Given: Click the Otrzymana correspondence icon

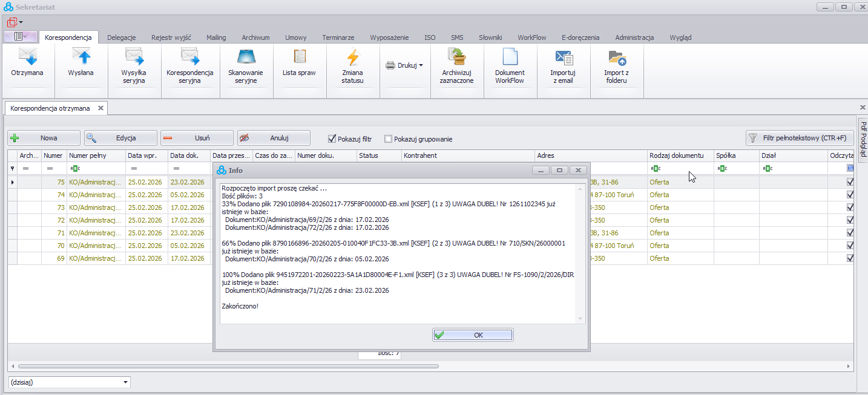Looking at the screenshot, I should click(27, 57).
